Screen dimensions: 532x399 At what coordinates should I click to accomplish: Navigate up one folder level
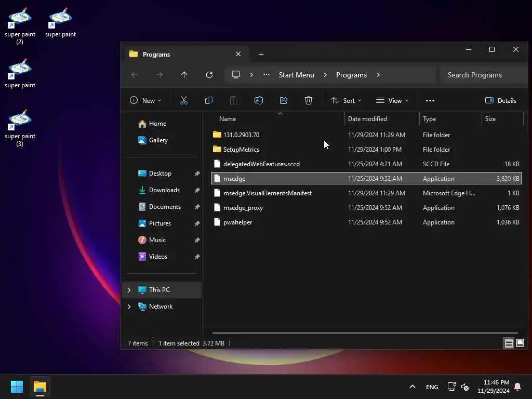(184, 75)
